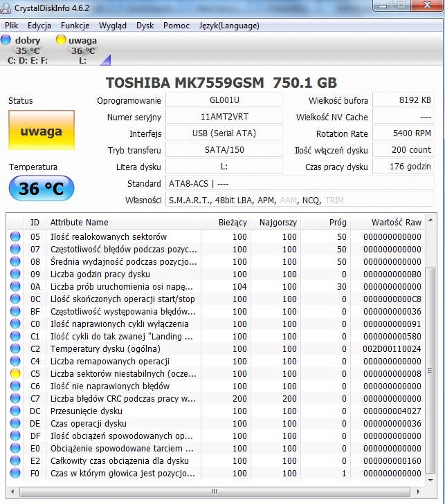This screenshot has height=504, width=445.
Task: Click the blue status icon for ID BF
Action: coord(15,311)
